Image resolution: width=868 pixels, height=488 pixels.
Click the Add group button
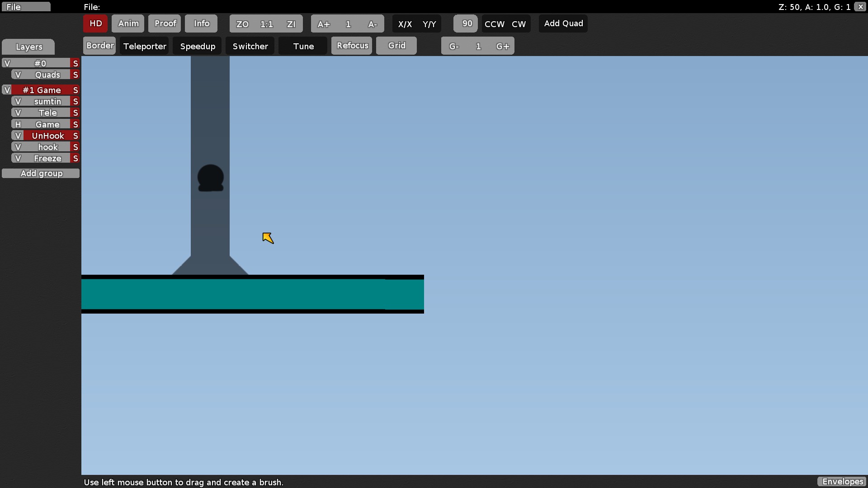tap(41, 174)
